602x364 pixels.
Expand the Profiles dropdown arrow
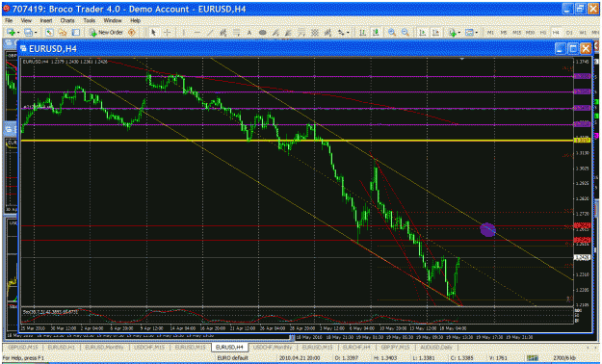pyautogui.click(x=35, y=33)
